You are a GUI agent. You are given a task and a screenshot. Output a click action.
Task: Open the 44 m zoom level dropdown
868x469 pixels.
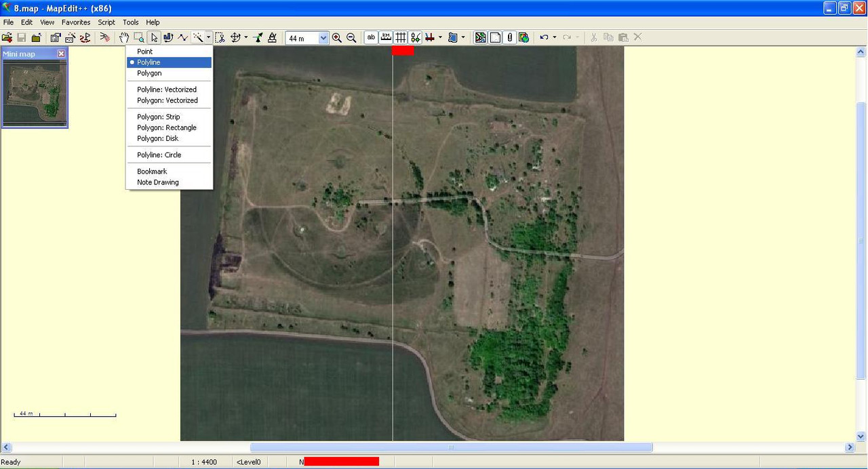[323, 39]
